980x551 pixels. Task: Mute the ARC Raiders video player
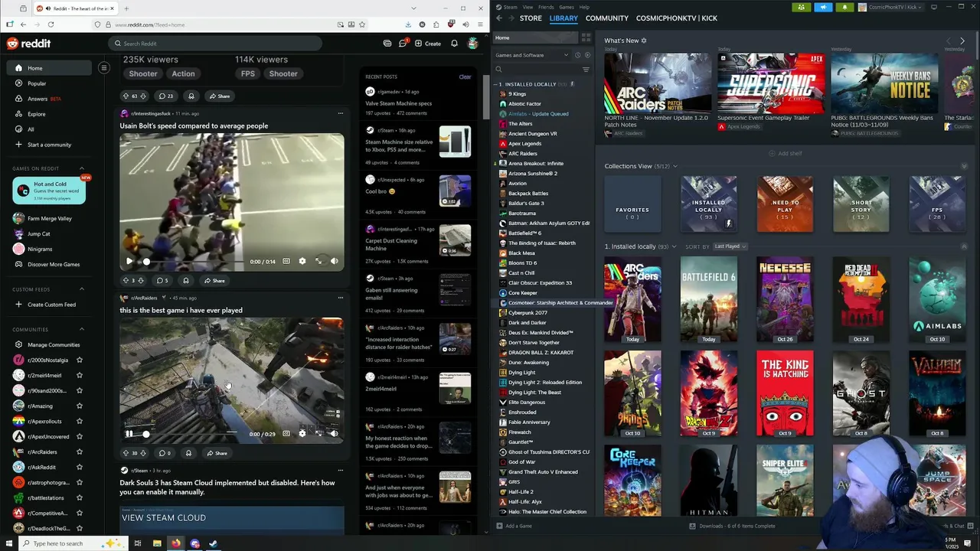(335, 433)
